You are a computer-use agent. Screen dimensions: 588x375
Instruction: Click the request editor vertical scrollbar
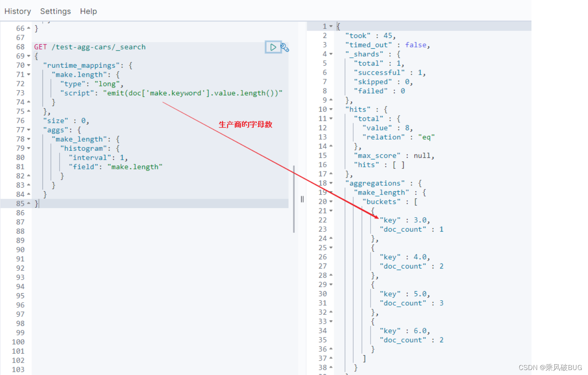click(294, 199)
